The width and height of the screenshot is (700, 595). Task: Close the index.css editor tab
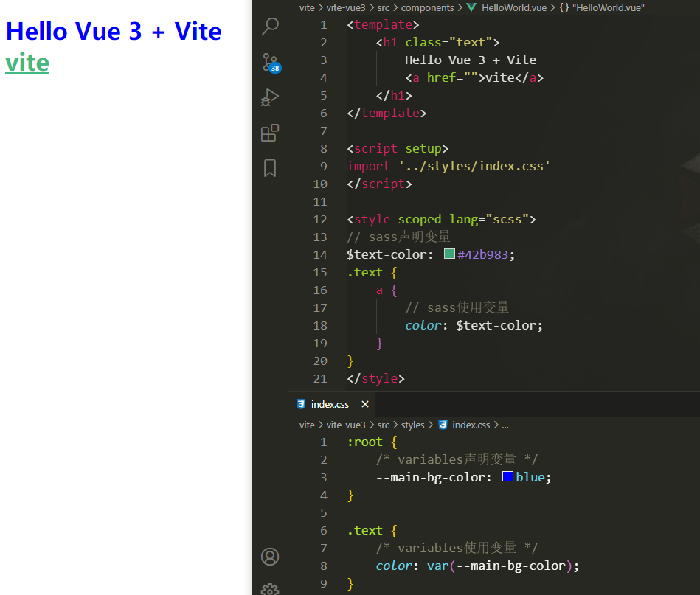(365, 404)
